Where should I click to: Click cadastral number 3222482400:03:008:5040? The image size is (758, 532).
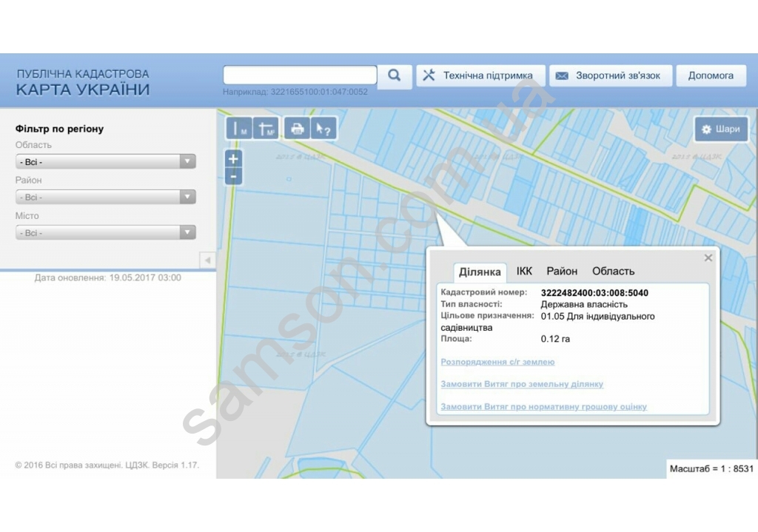pos(594,293)
